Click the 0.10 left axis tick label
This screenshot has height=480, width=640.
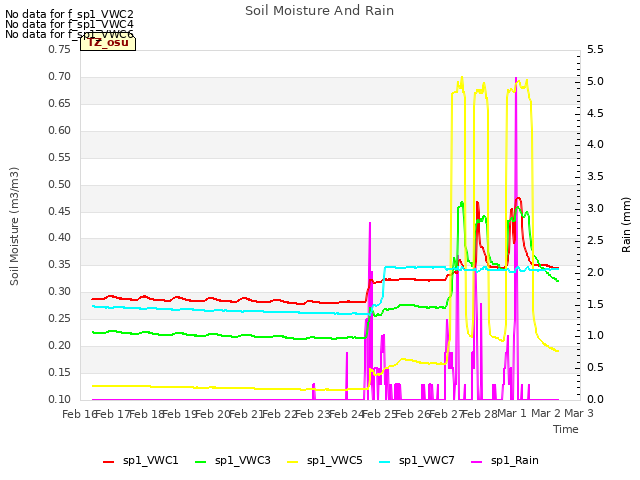tap(60, 400)
